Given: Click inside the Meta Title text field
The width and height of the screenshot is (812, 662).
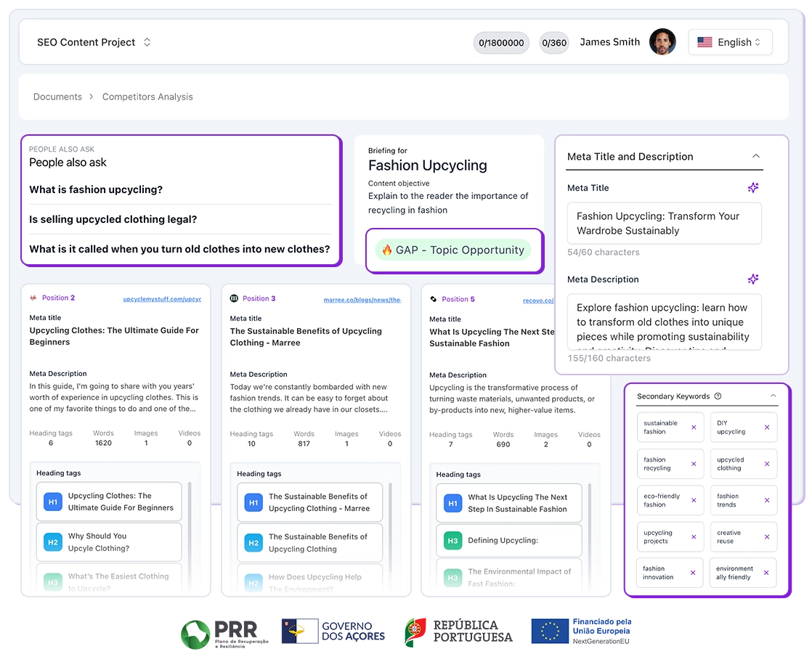Looking at the screenshot, I should point(663,223).
